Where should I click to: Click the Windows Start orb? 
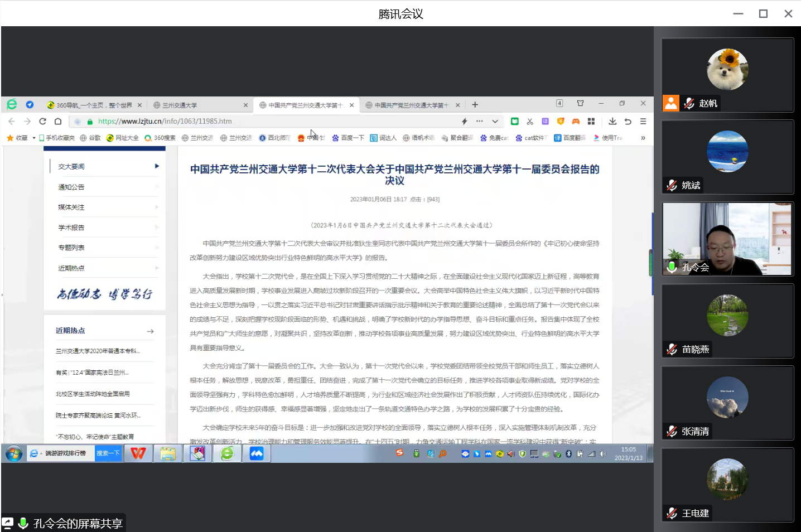coord(14,453)
